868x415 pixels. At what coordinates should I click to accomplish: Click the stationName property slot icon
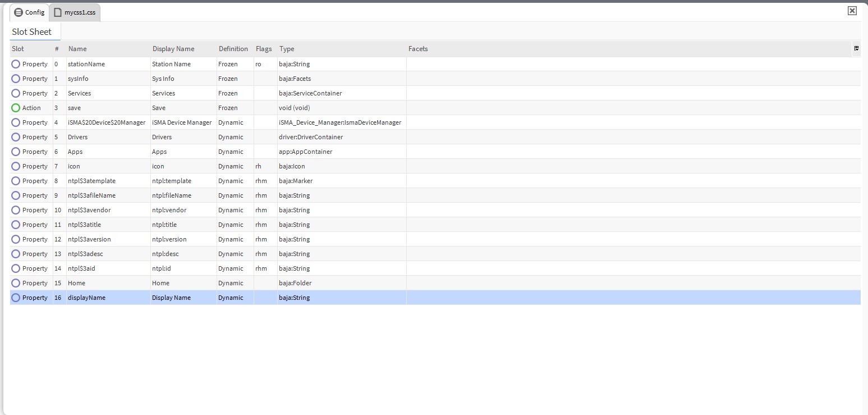tap(16, 64)
